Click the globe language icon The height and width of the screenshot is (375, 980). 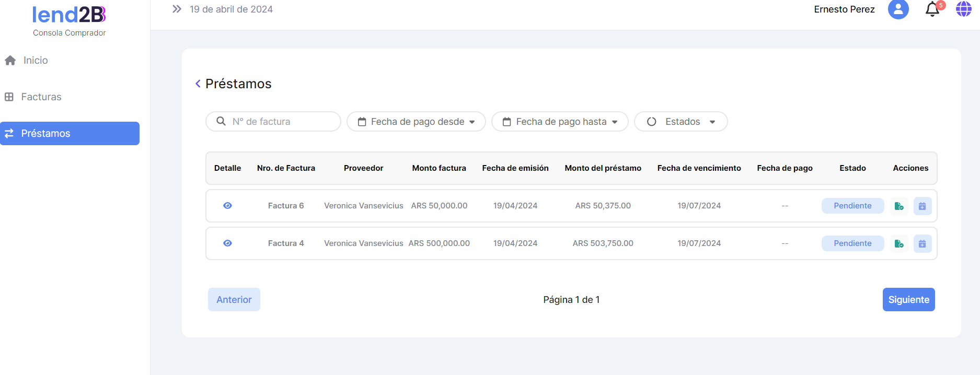(963, 9)
